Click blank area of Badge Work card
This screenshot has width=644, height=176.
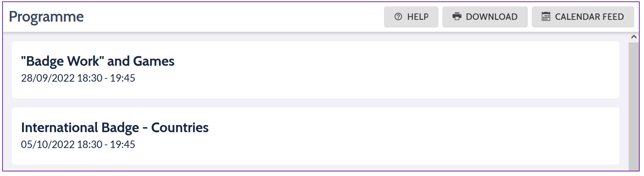click(377, 70)
